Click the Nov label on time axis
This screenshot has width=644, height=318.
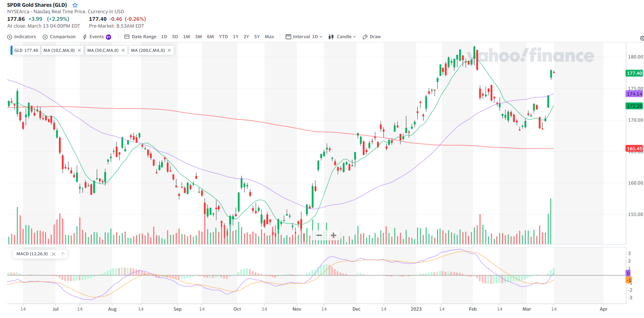[297, 309]
